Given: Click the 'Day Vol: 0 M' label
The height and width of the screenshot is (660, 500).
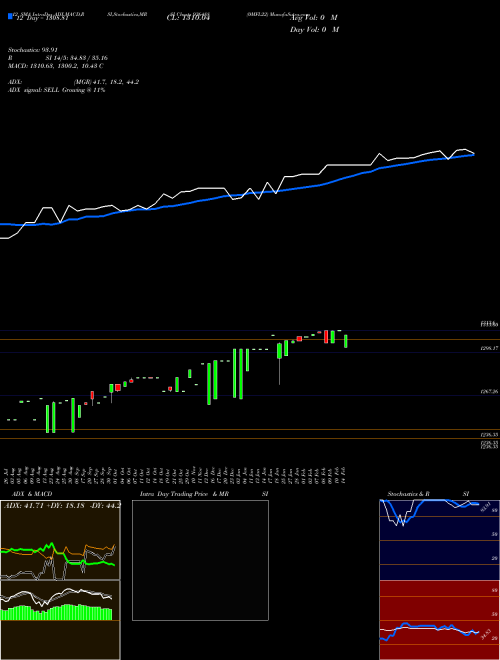Looking at the screenshot, I should coord(314,30).
